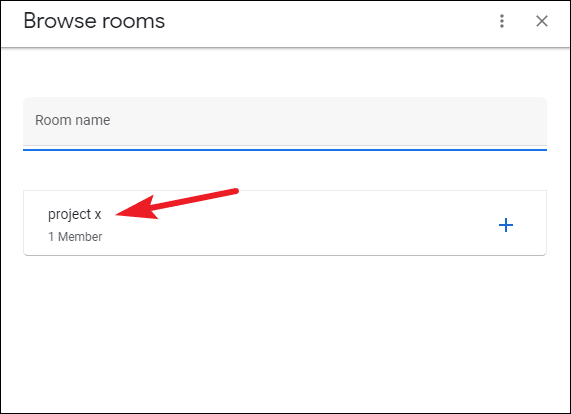The height and width of the screenshot is (414, 571).
Task: Expand the kebab menu in the dialog header
Action: click(x=502, y=21)
